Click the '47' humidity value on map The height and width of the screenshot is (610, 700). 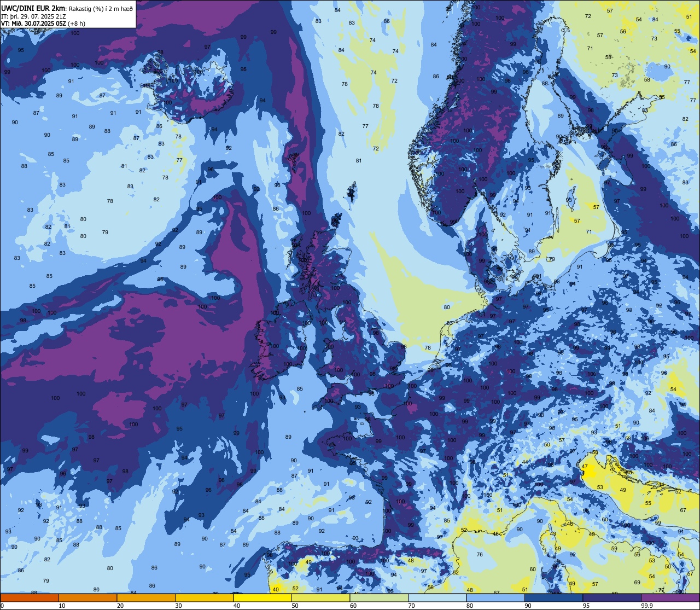[585, 467]
